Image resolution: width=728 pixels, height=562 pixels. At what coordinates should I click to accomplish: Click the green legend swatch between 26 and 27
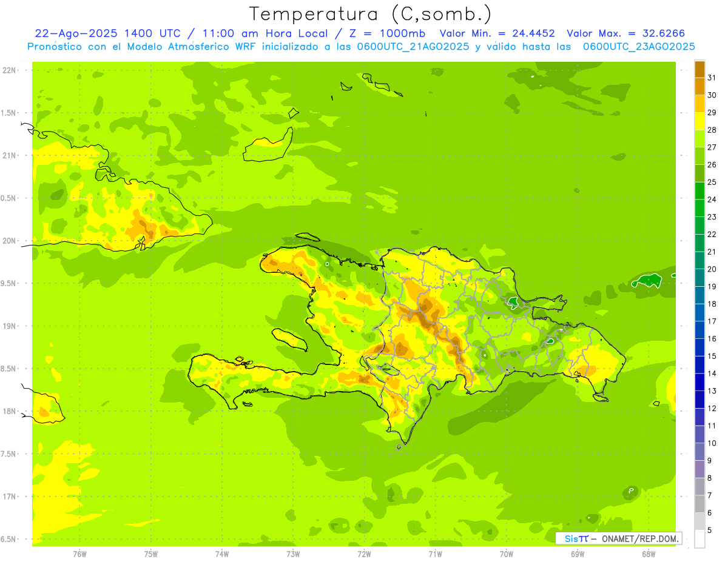[699, 156]
